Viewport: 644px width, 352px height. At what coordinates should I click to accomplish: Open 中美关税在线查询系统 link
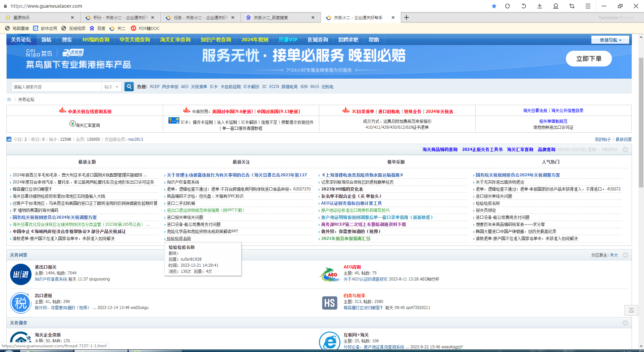pos(90,112)
